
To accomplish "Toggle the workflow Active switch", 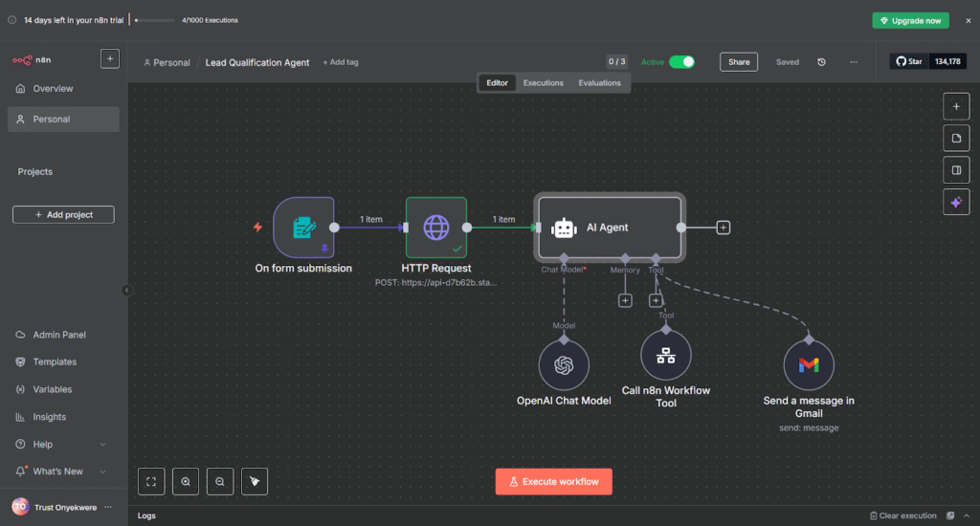I will click(681, 62).
